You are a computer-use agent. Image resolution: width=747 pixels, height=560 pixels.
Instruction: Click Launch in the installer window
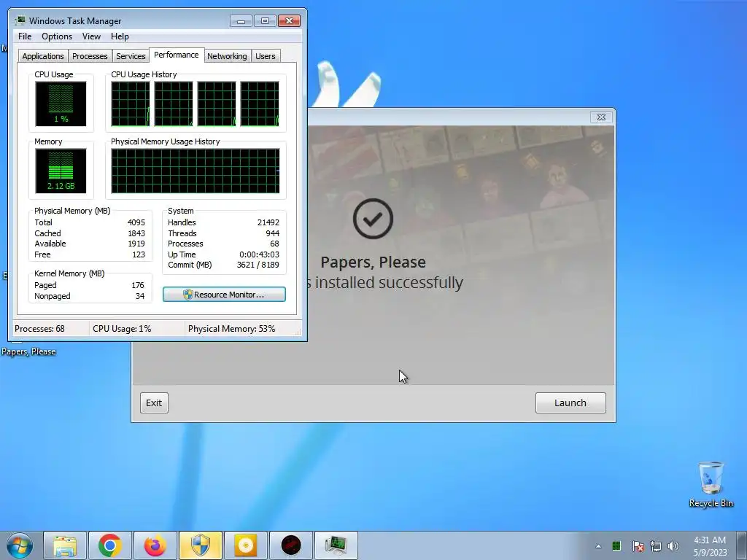(570, 402)
